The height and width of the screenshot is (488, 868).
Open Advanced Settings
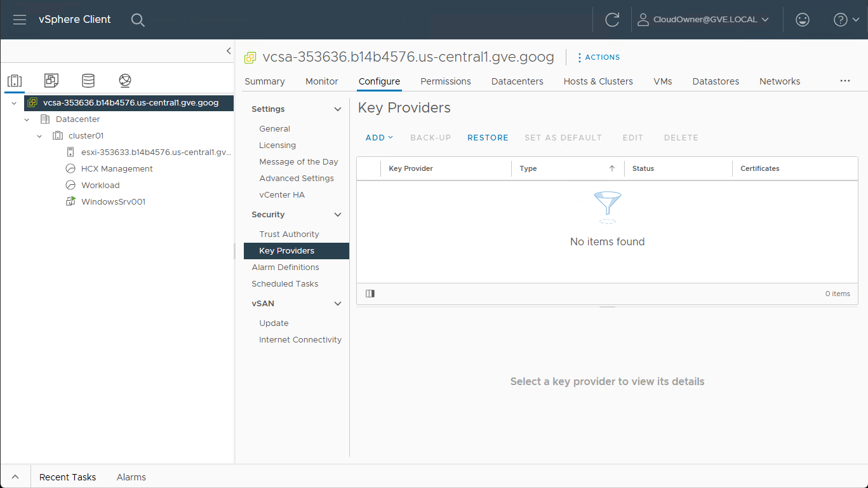pos(297,179)
